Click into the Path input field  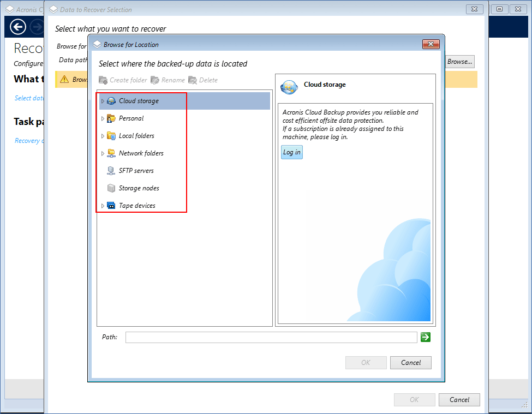pos(271,337)
